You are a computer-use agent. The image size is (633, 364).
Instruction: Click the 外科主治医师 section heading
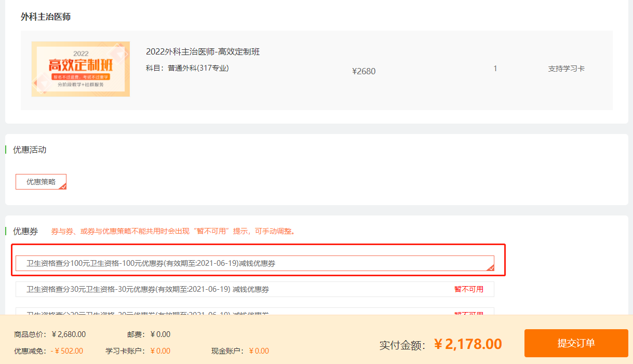46,17
